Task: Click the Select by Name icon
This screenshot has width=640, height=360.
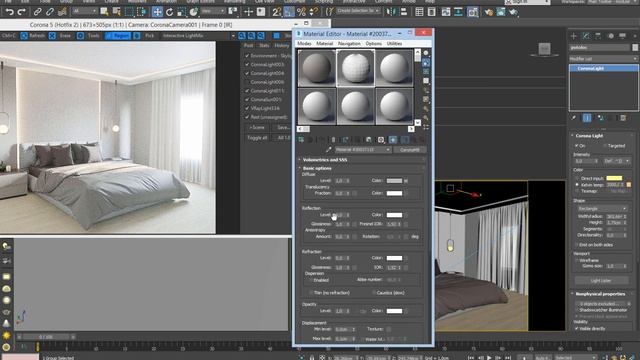Action: coord(117,12)
